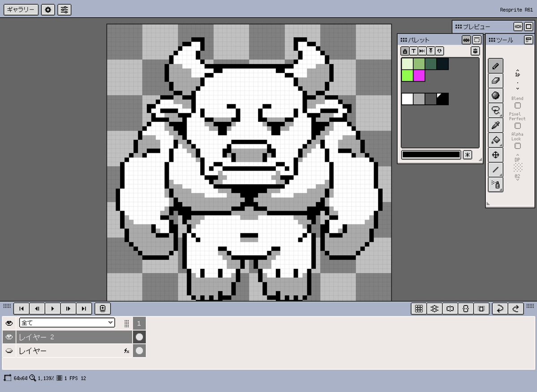
Task: Enable the Blend checkbox
Action: (x=517, y=106)
